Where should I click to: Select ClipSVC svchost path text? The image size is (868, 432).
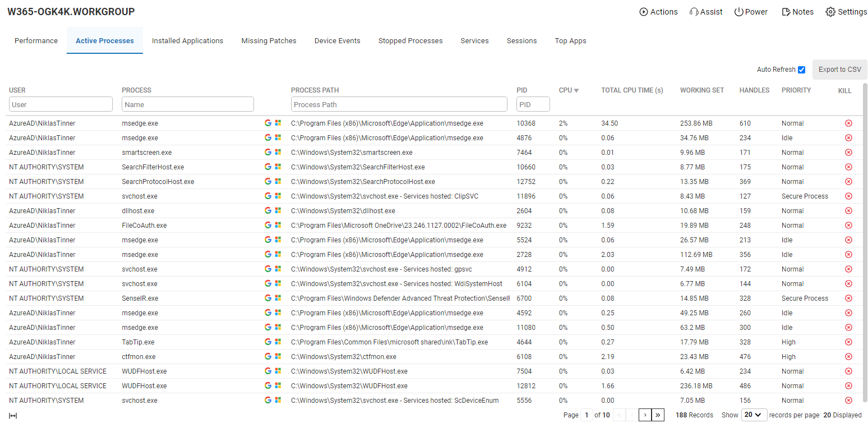click(385, 196)
